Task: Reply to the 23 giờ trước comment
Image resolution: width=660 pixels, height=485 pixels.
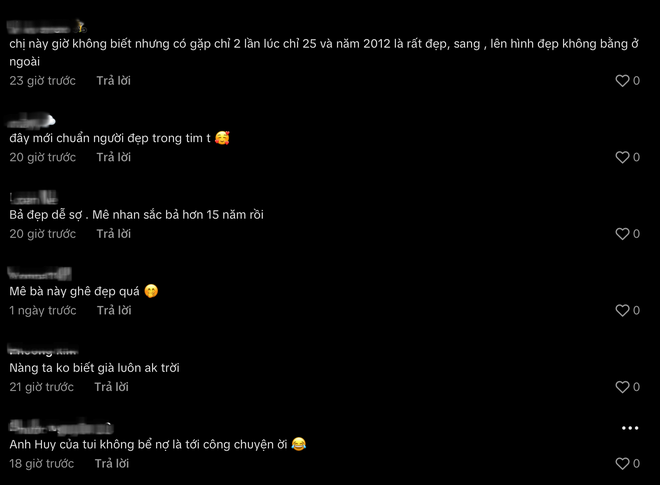Action: click(x=114, y=80)
